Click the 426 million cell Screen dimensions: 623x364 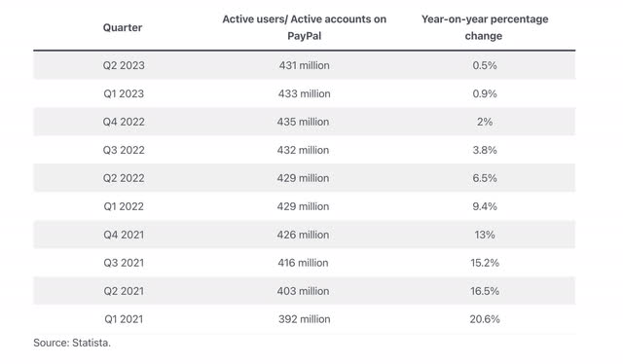[x=303, y=235]
